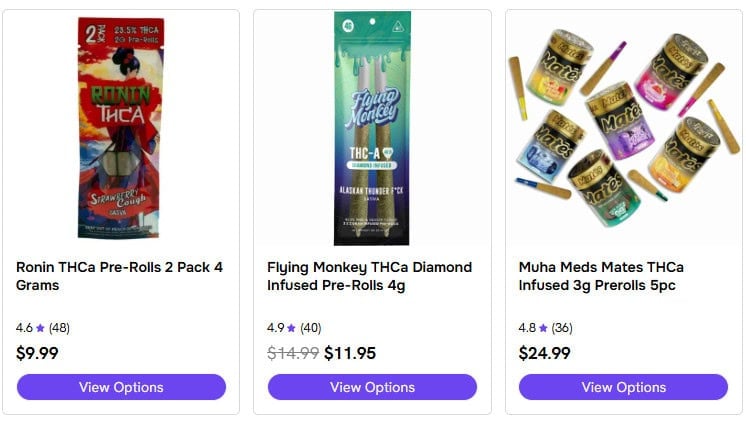Open the Flying Monkey pre-roll package image
This screenshot has height=423, width=746.
click(372, 128)
